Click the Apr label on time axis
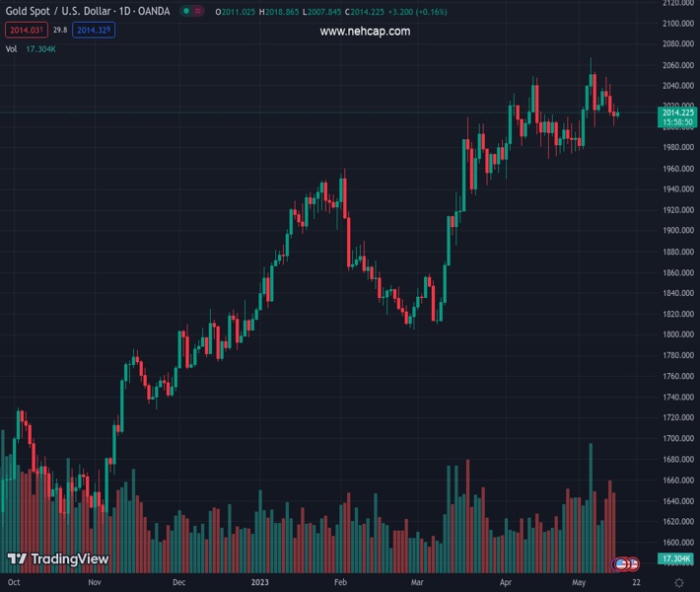The image size is (700, 592). (505, 583)
